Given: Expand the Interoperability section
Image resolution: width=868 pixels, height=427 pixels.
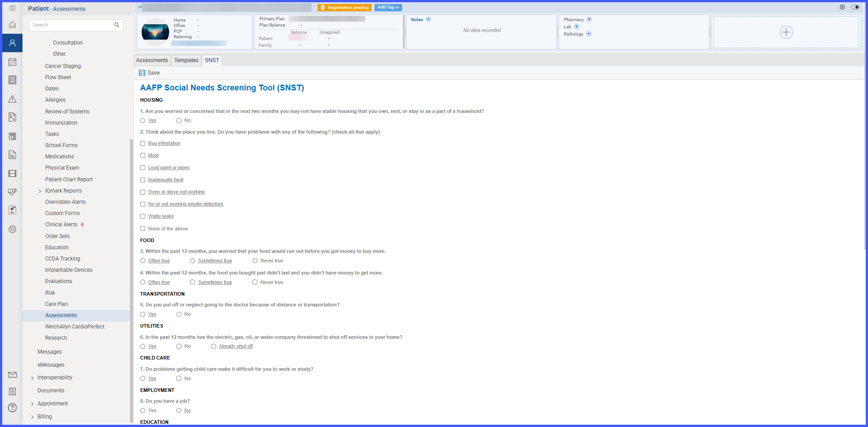Looking at the screenshot, I should click(x=32, y=378).
